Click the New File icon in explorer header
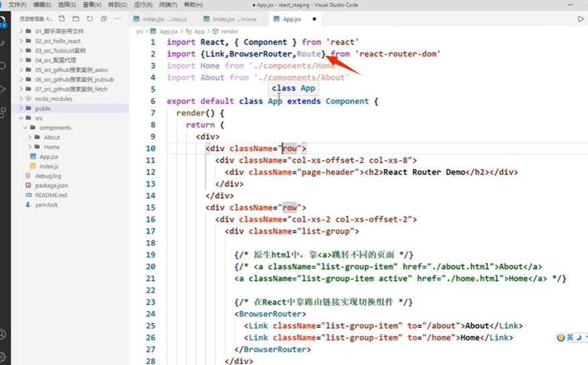The width and height of the screenshot is (588, 365). click(62, 18)
